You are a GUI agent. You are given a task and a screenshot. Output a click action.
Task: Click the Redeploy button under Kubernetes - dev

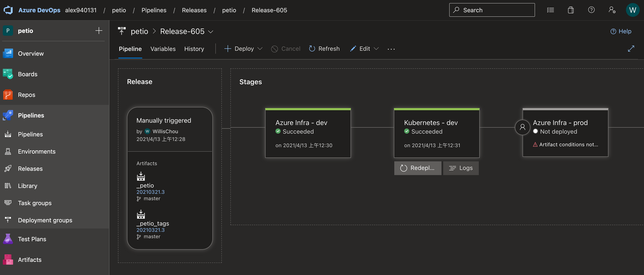click(x=417, y=168)
